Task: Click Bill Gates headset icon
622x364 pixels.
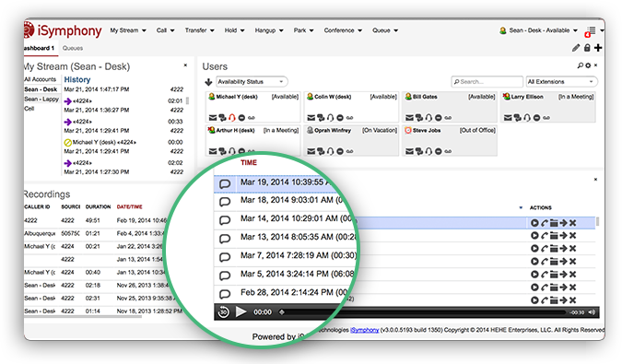Action: (428, 117)
